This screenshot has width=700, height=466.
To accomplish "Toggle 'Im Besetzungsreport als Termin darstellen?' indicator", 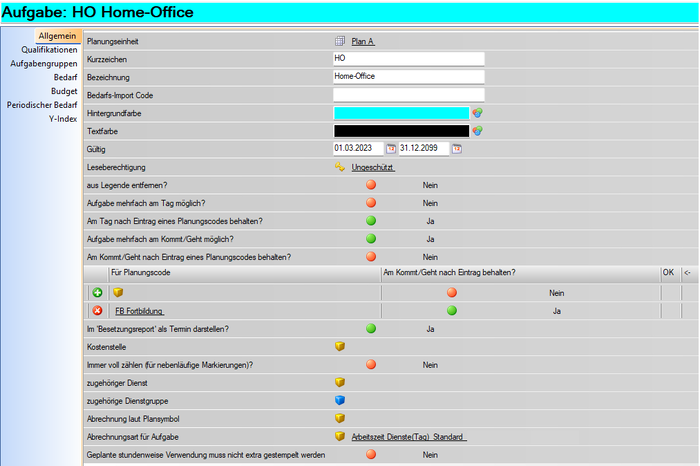I will tap(371, 328).
